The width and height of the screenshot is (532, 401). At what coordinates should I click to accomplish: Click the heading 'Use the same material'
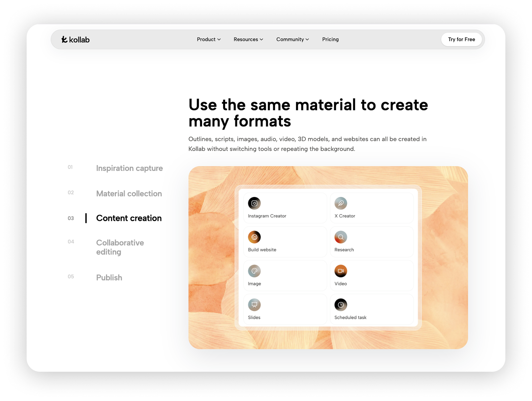(x=308, y=113)
